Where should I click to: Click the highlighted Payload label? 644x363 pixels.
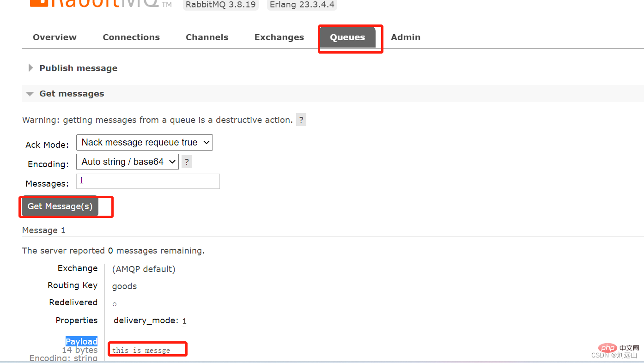[x=81, y=341]
